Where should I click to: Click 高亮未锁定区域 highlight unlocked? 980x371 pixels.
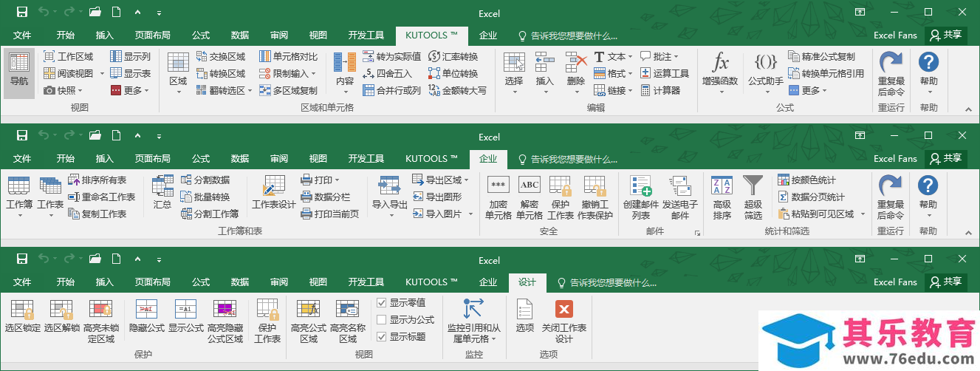point(101,321)
